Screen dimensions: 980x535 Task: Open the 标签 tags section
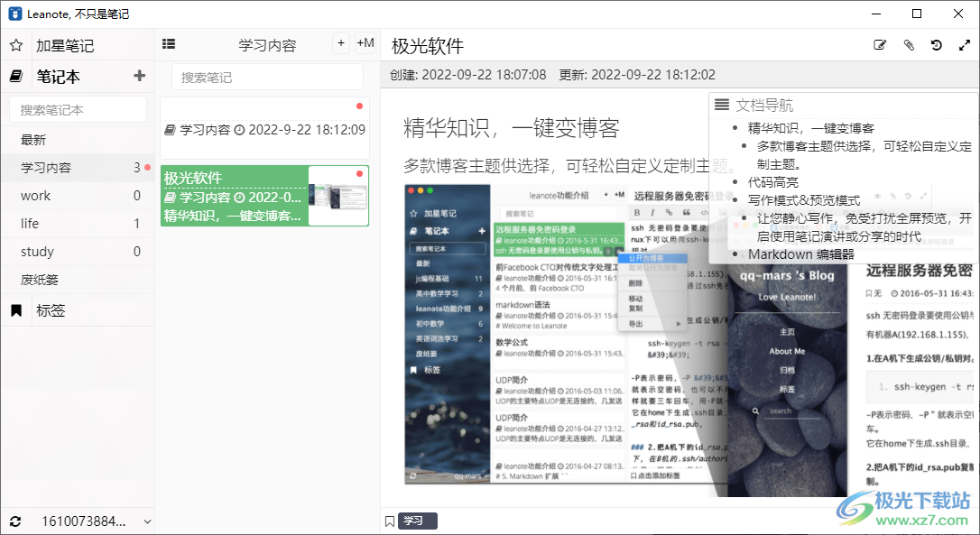[x=51, y=310]
